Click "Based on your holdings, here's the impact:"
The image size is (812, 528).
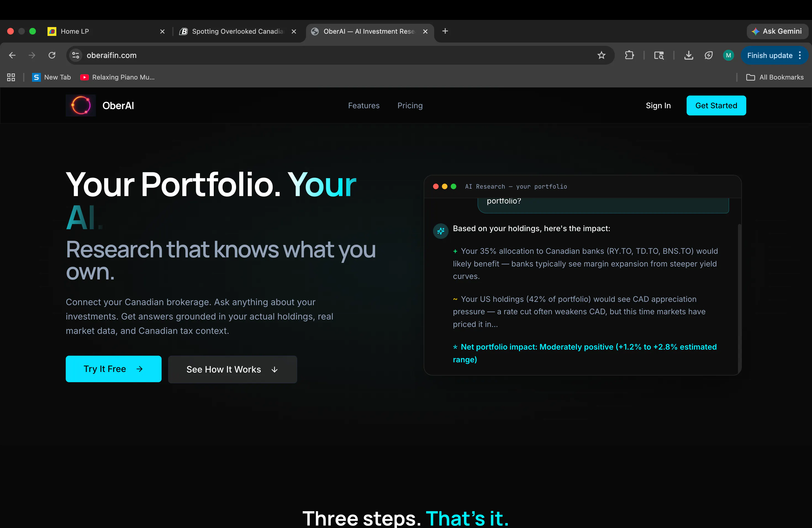tap(531, 229)
